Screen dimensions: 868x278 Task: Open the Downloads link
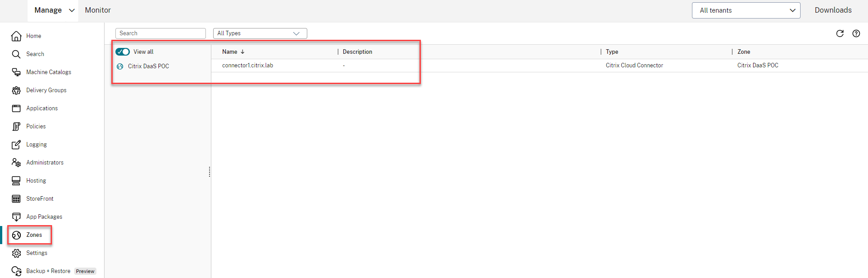click(x=833, y=10)
